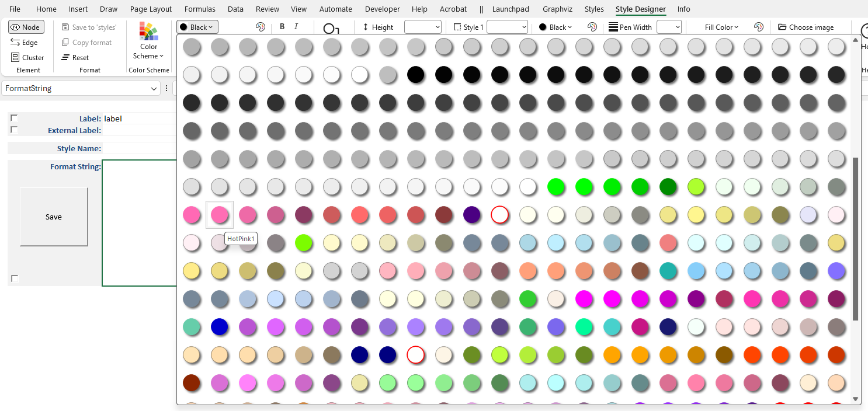Switch to the Developer tab
Screen dimensions: 868x411
[382, 9]
